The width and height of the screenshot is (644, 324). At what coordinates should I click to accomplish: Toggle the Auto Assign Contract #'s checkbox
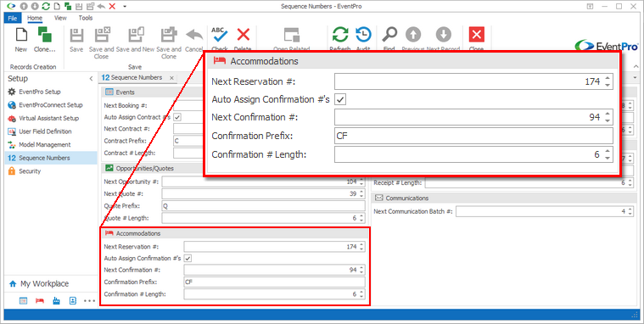[x=177, y=117]
